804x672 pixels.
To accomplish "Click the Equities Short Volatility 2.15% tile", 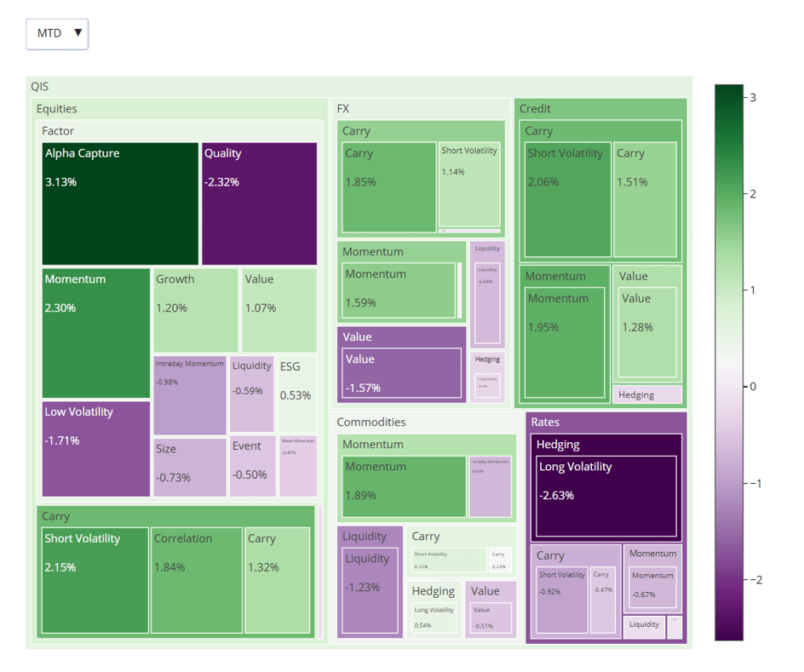I will [x=95, y=581].
